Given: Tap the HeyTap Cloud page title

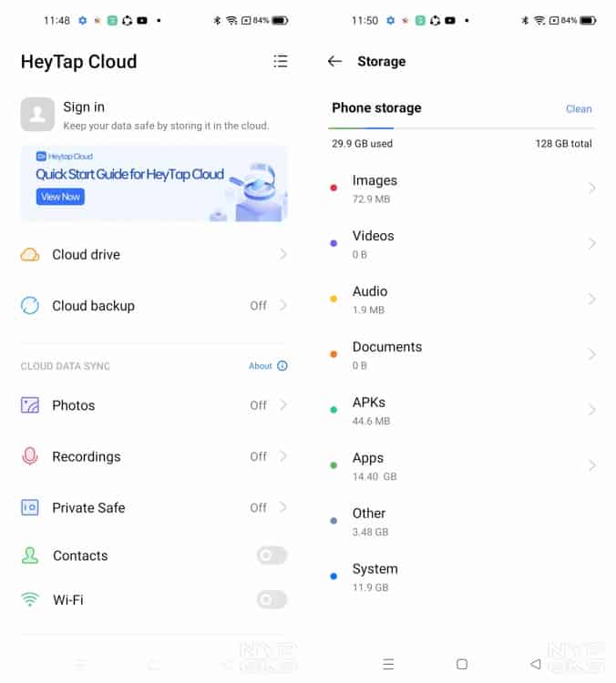Looking at the screenshot, I should 79,61.
